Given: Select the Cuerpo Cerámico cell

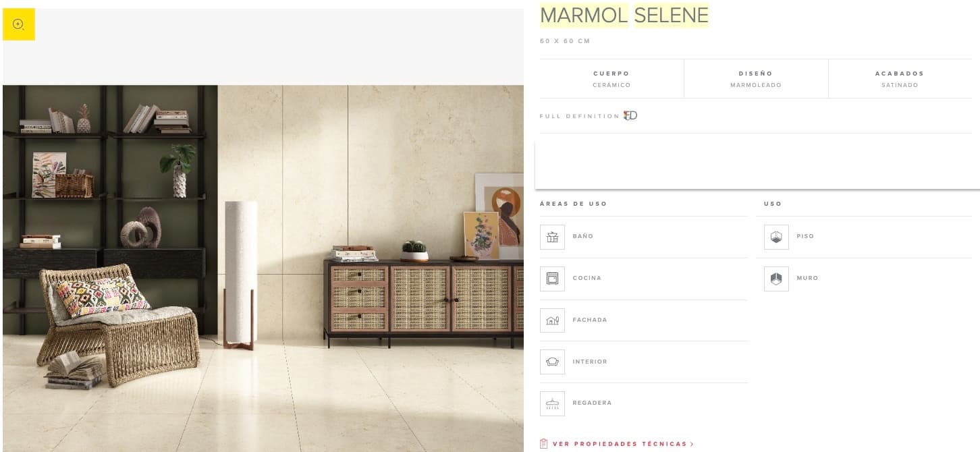Looking at the screenshot, I should click(x=611, y=79).
